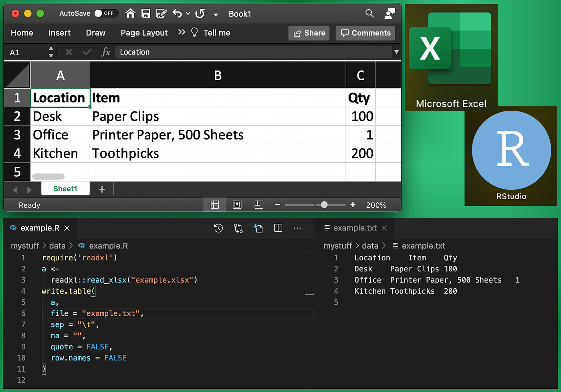Click the timeline history clock icon
The height and width of the screenshot is (392, 561).
click(218, 228)
